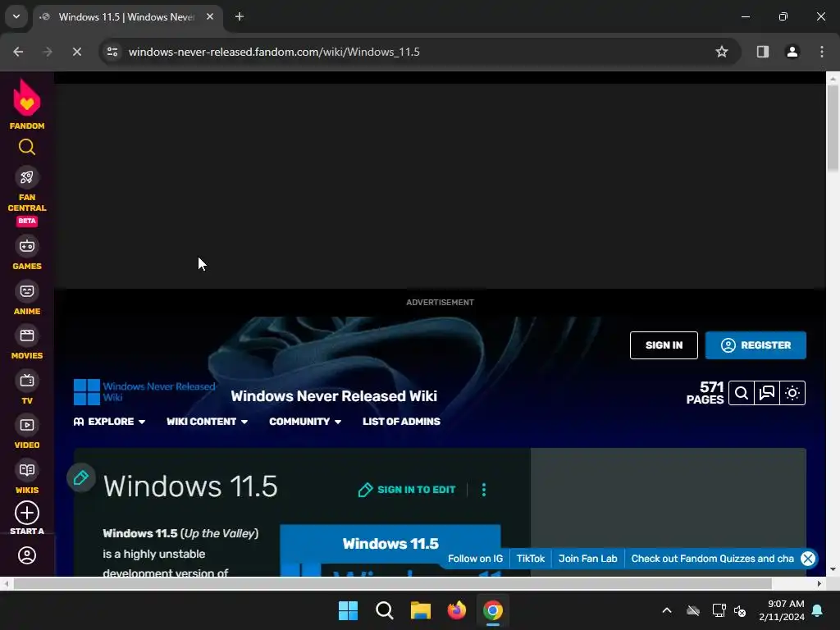840x630 pixels.
Task: Click the wiki search magnifier icon
Action: [x=742, y=393]
